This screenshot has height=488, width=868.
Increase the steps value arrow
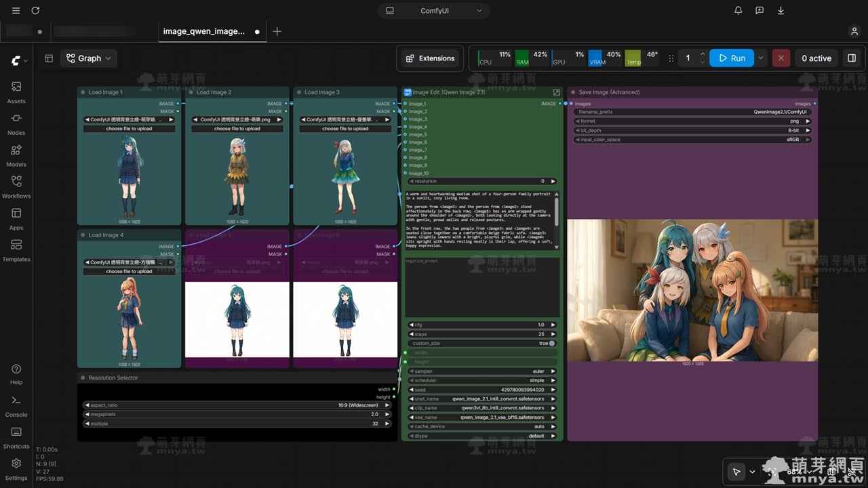[553, 334]
